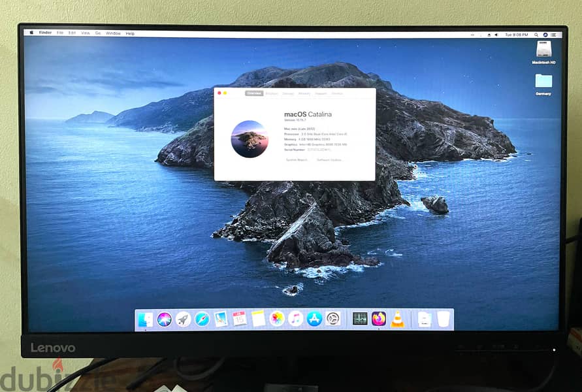Click the Serial Number line
This screenshot has height=392, width=582.
pyautogui.click(x=308, y=150)
